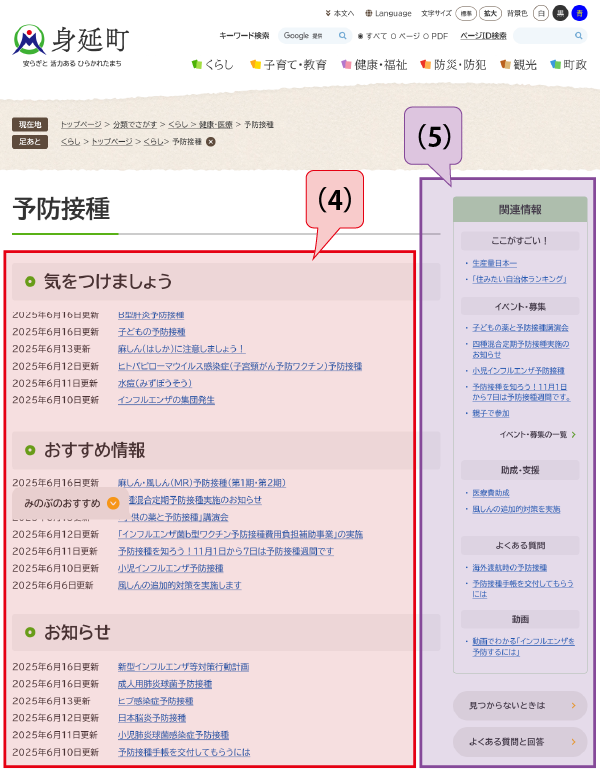Viewport: 600px width, 784px height.
Task: Select the PDF search scope radio
Action: coord(426,36)
